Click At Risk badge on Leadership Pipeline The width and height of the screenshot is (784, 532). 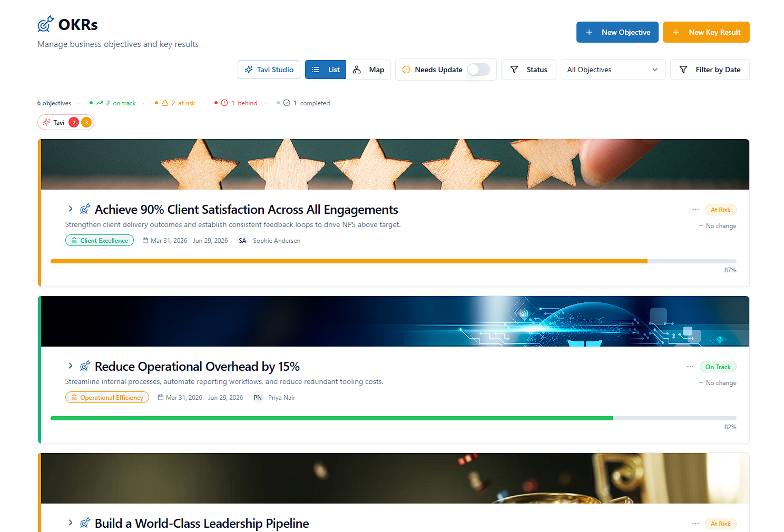(720, 524)
